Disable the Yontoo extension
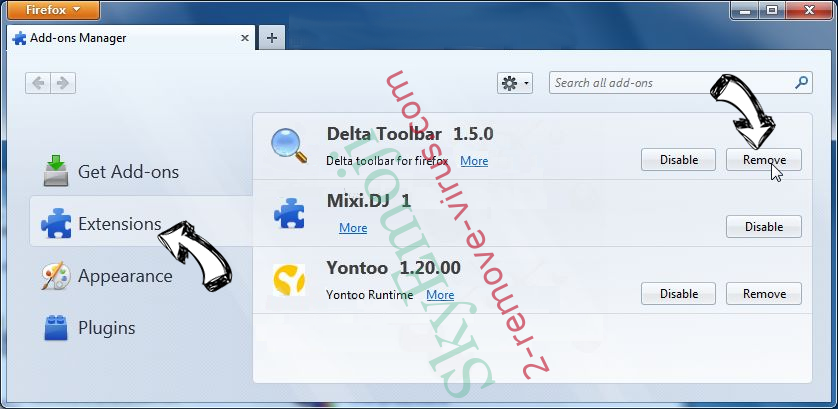The height and width of the screenshot is (409, 838). coord(679,294)
